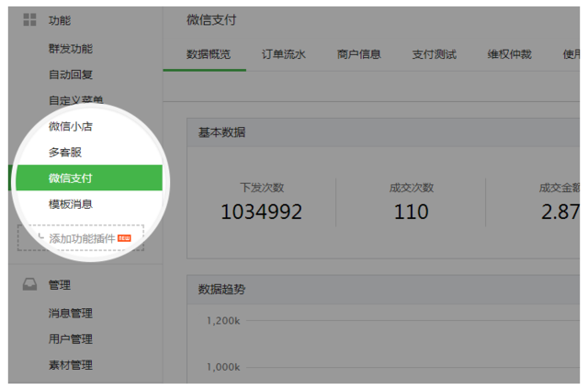
Task: Click the NEW badge beside 添加功能插件
Action: pyautogui.click(x=124, y=238)
